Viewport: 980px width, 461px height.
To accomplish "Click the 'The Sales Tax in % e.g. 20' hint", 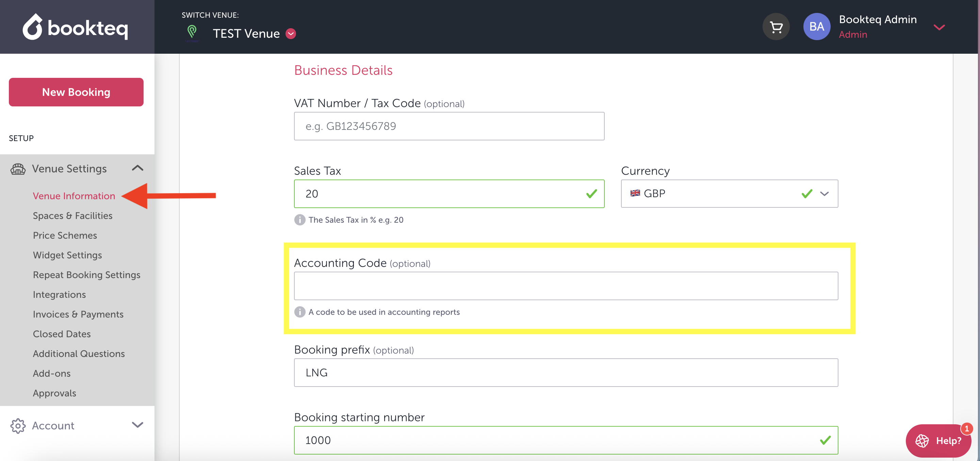I will (356, 220).
